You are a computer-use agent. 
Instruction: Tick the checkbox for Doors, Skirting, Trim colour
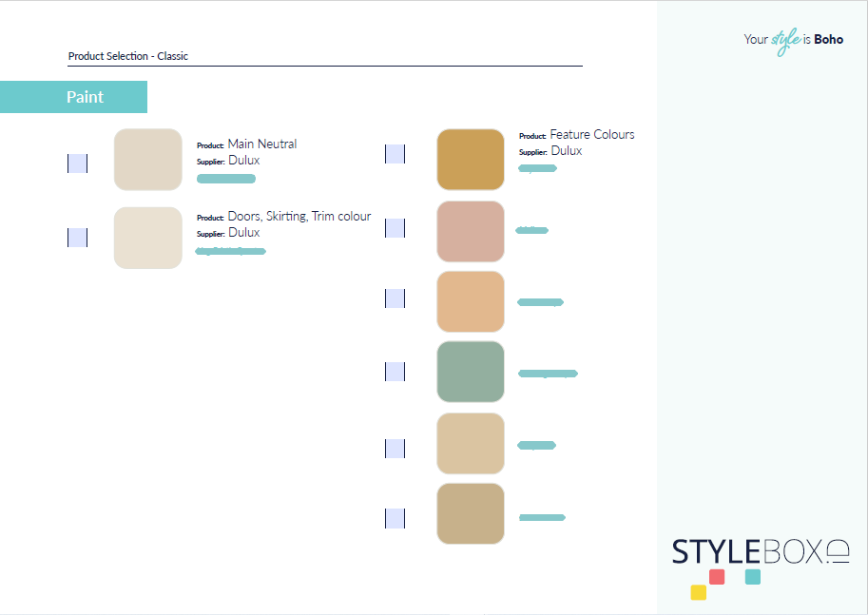[77, 238]
